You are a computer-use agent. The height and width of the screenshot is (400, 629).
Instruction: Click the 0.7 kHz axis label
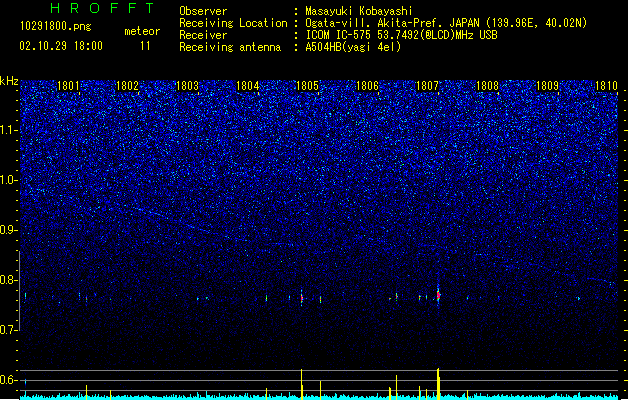pyautogui.click(x=8, y=330)
